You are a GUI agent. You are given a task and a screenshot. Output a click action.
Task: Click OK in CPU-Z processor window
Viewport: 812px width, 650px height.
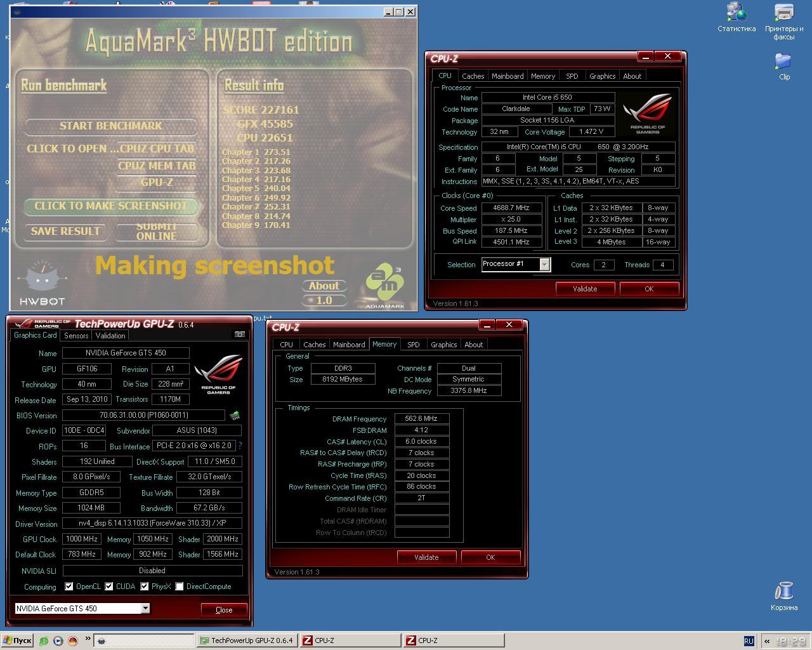tap(649, 289)
